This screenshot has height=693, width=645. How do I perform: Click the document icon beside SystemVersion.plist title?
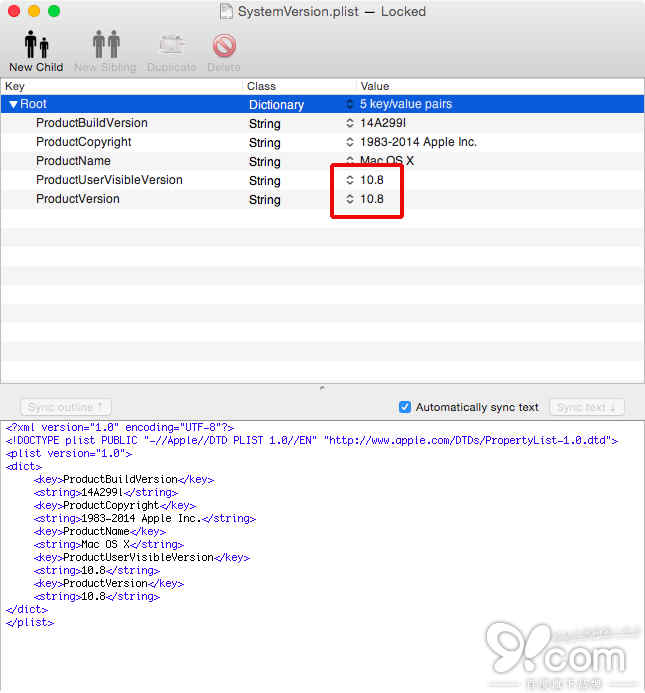226,11
